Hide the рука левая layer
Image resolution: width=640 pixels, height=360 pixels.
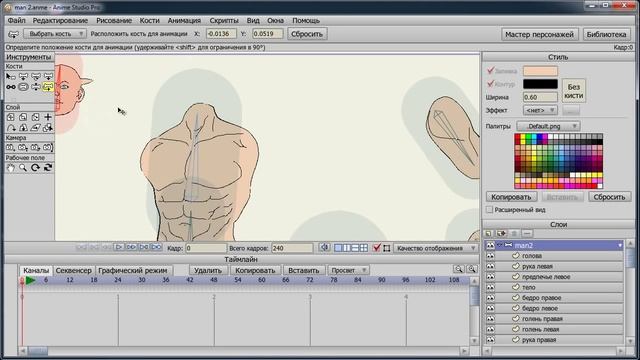tap(490, 266)
